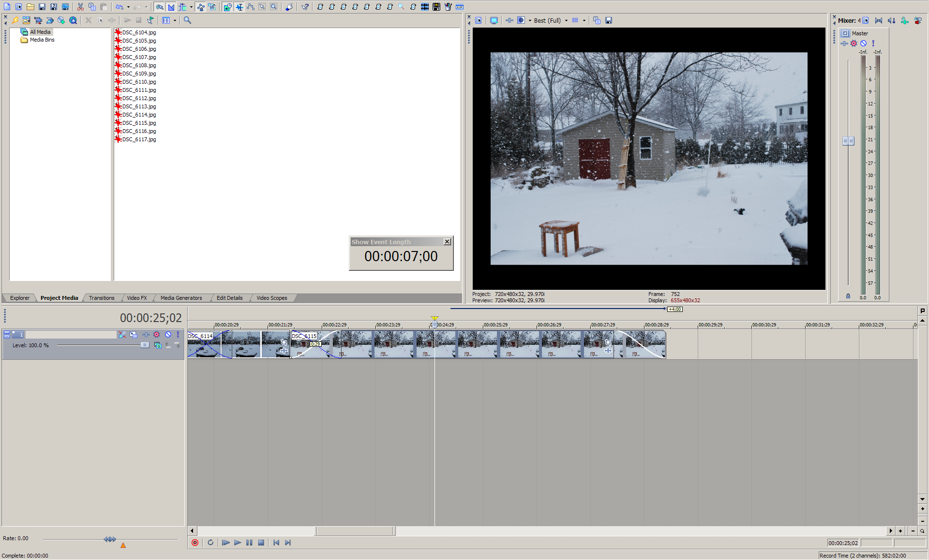
Task: Mute video track 1
Action: click(168, 334)
